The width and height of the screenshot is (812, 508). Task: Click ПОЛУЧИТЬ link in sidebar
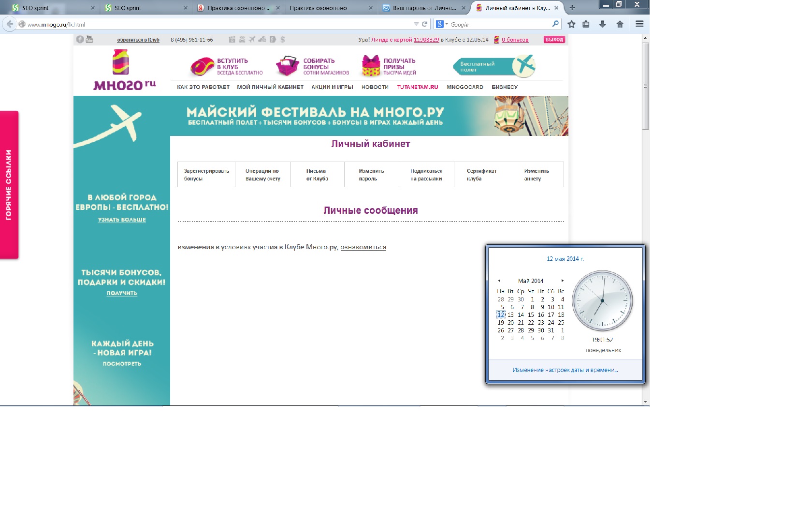(122, 293)
